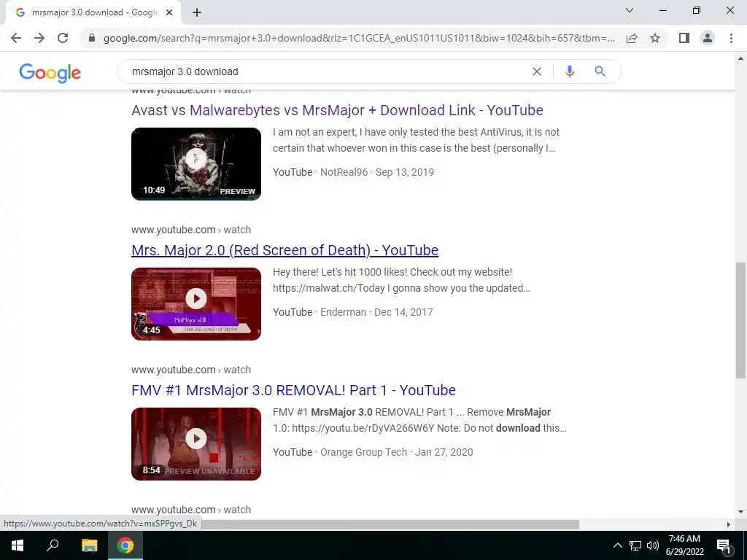Click the vertical page scrollbar thumb
The width and height of the screenshot is (747, 560).
pos(740,319)
